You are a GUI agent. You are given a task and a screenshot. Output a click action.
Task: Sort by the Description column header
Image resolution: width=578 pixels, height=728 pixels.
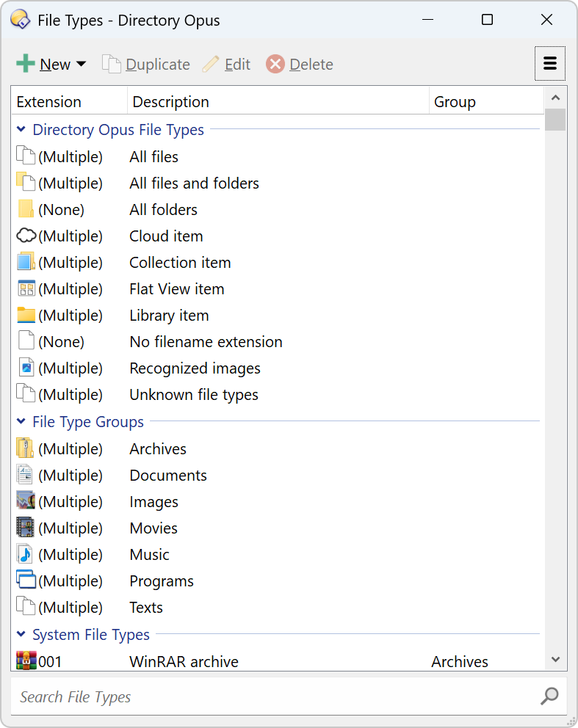pos(170,102)
